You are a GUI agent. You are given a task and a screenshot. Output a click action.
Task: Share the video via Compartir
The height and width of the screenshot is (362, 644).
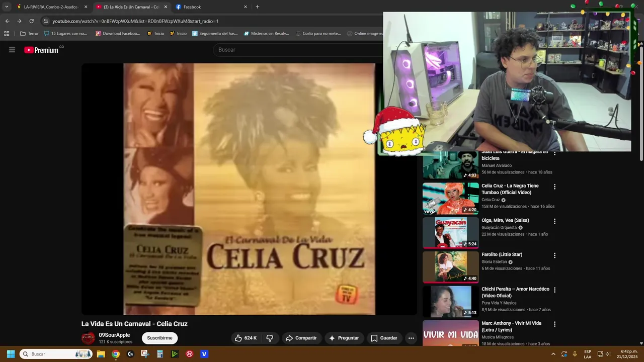point(301,338)
